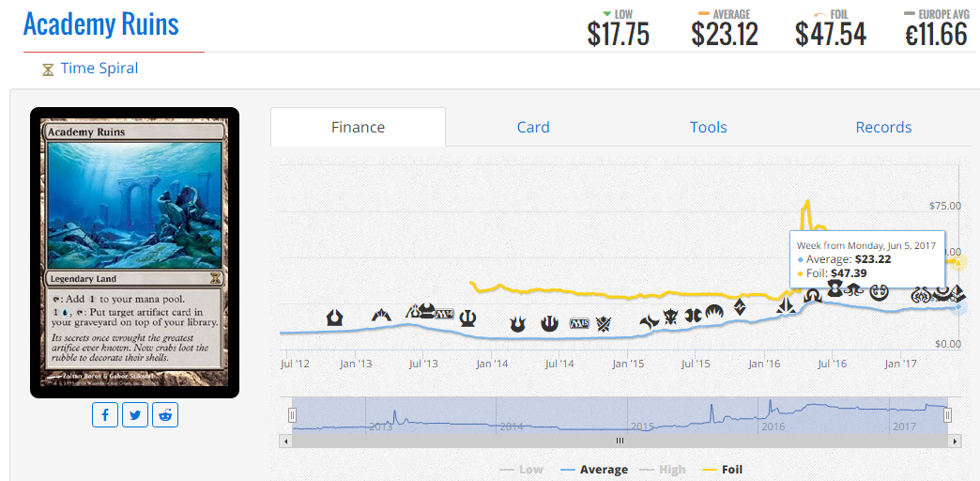Click the Eternal Masters marker by Jul '16
Screen dimensions: 980x481
click(x=835, y=287)
